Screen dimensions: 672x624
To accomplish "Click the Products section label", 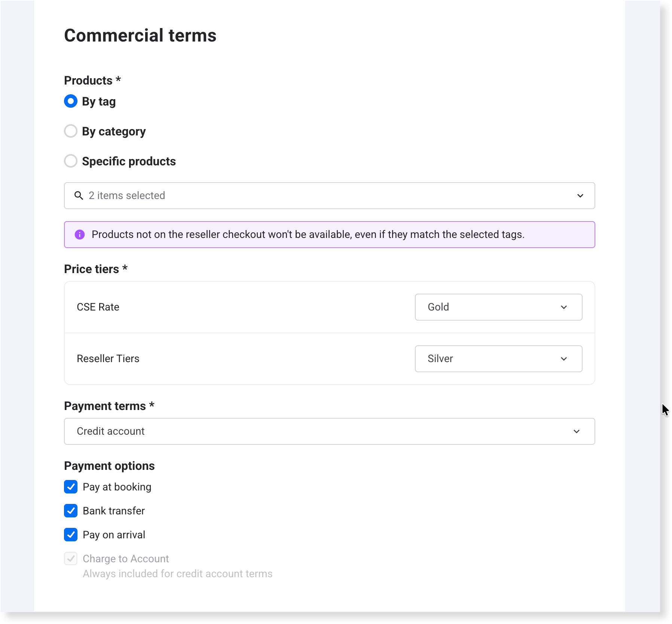I will (92, 80).
